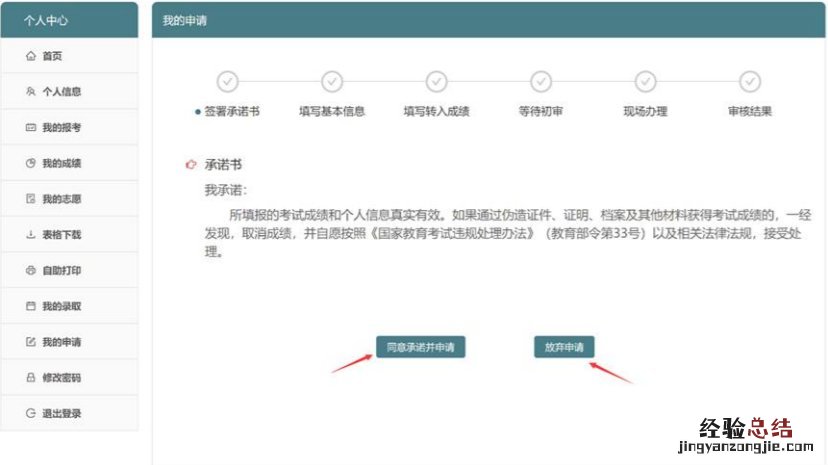Click the person icon beside 个人信息

point(31,91)
